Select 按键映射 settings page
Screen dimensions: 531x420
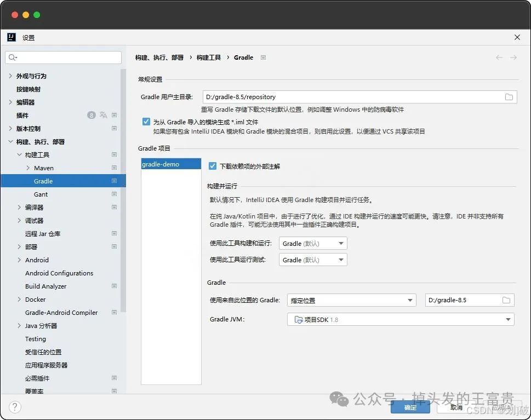click(x=28, y=89)
